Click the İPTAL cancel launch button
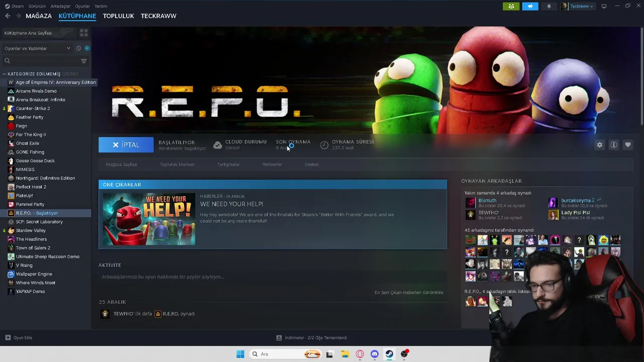The width and height of the screenshot is (644, 362). 126,145
